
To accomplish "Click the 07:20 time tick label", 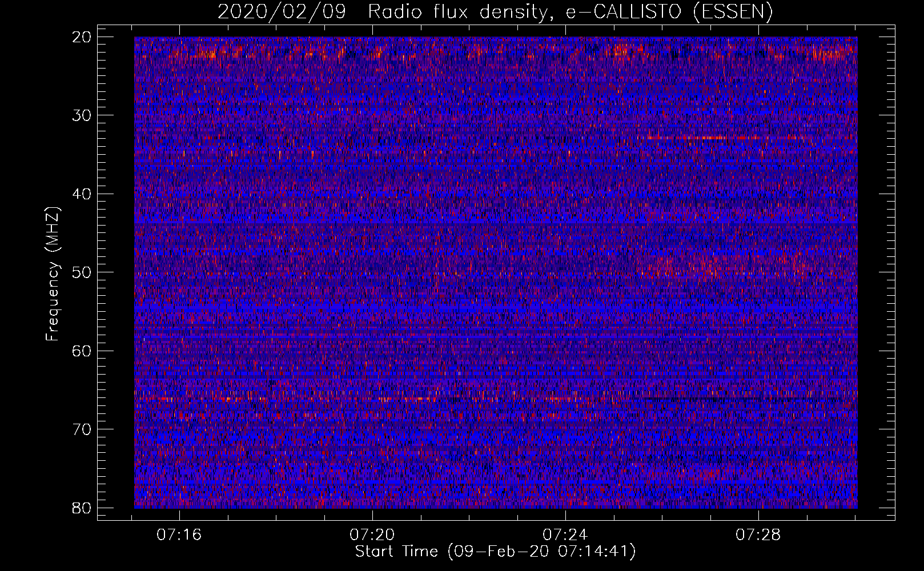I will (372, 535).
